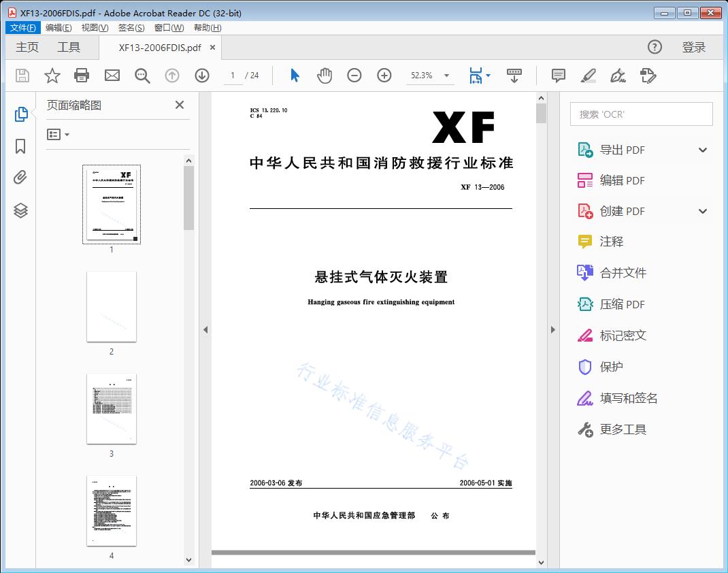Open the zoom percentage dropdown
728x573 pixels.
click(x=446, y=76)
